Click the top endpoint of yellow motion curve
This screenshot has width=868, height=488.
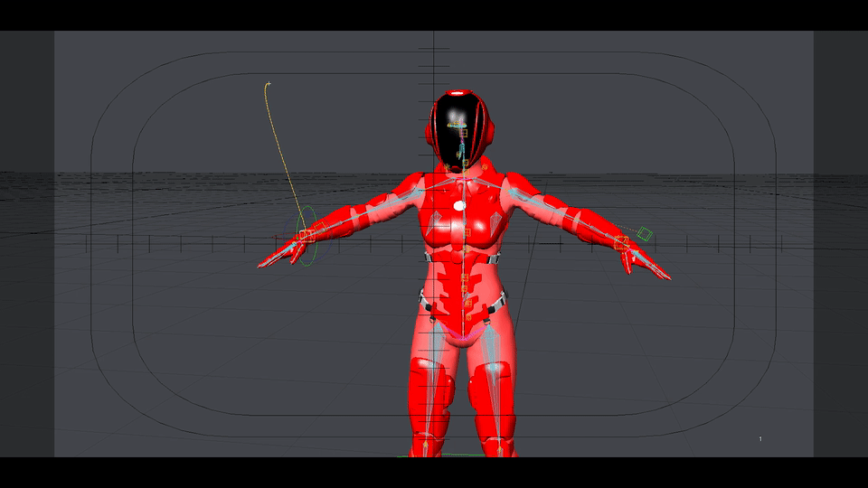point(268,84)
